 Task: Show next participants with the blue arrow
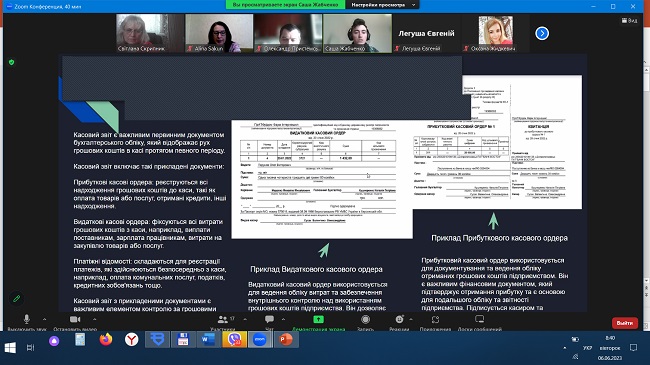(x=542, y=33)
